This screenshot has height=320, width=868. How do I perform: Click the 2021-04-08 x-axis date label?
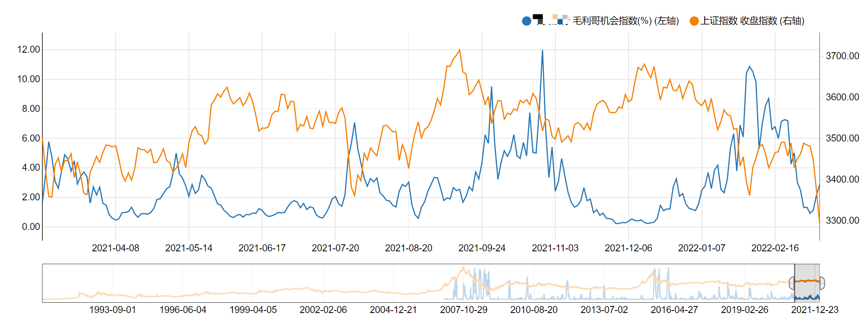[116, 248]
